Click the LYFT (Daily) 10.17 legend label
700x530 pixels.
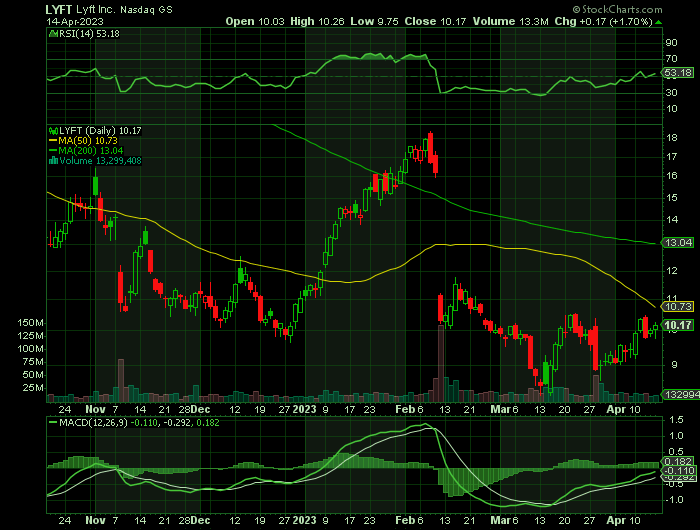100,130
